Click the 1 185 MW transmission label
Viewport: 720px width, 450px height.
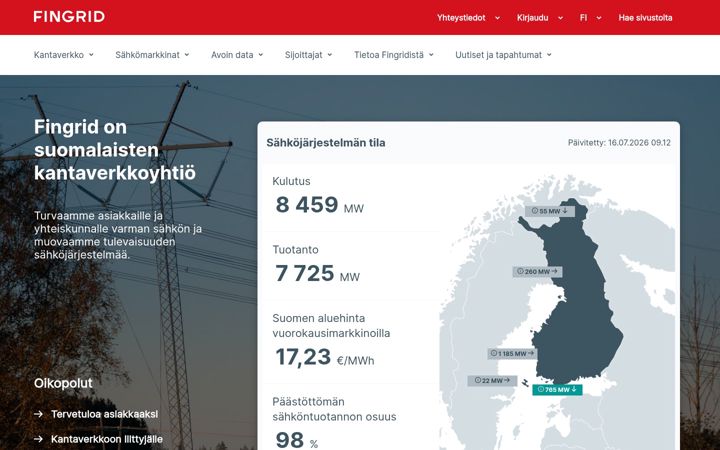(512, 354)
